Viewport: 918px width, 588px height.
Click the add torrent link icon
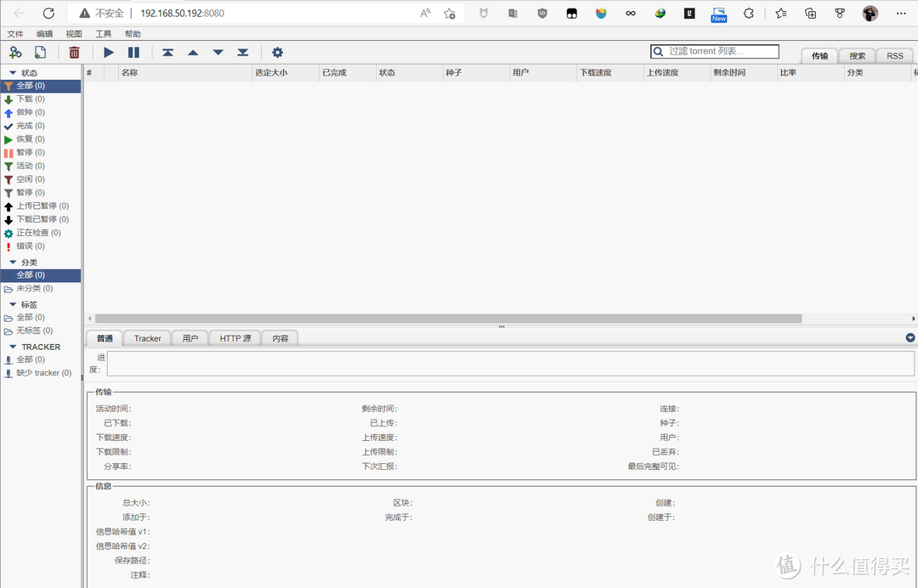pyautogui.click(x=15, y=53)
